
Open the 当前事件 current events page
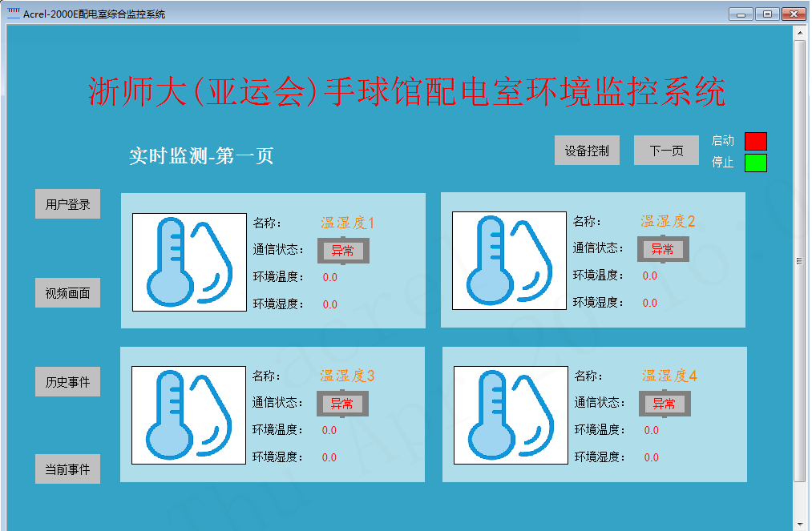(68, 469)
